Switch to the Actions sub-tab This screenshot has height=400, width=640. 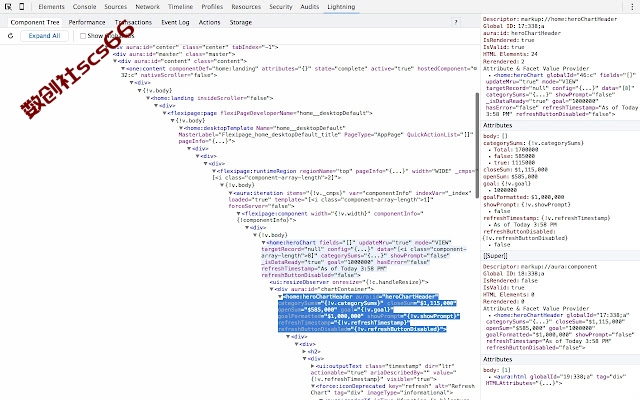click(209, 22)
